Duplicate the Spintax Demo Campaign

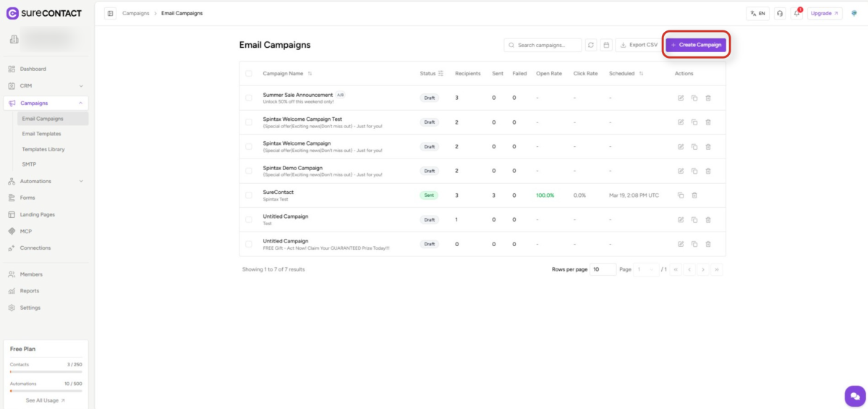694,171
